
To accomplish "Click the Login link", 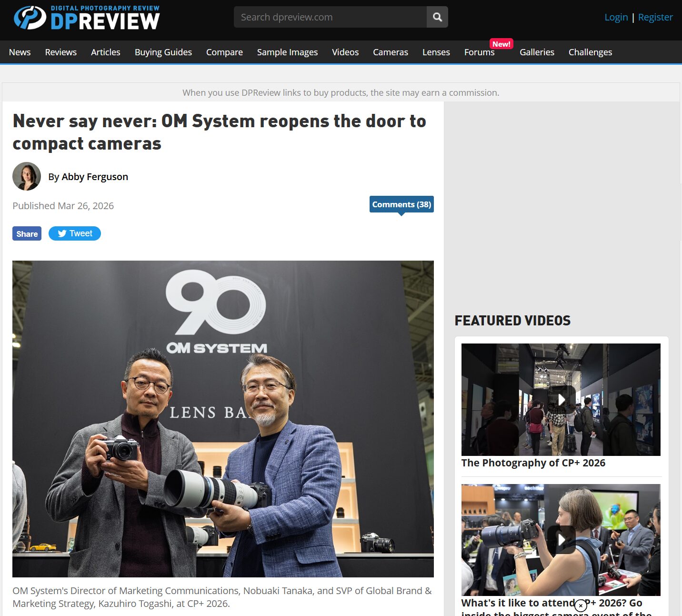I will coord(616,17).
